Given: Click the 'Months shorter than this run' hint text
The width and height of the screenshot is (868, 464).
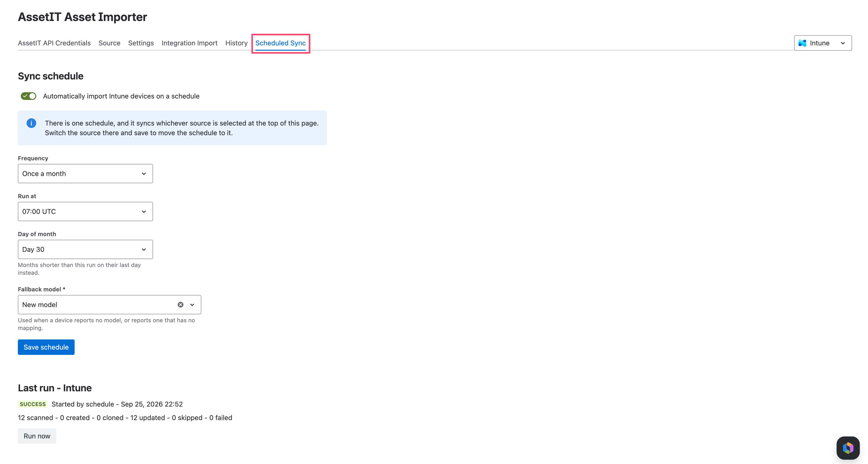Looking at the screenshot, I should coord(79,269).
